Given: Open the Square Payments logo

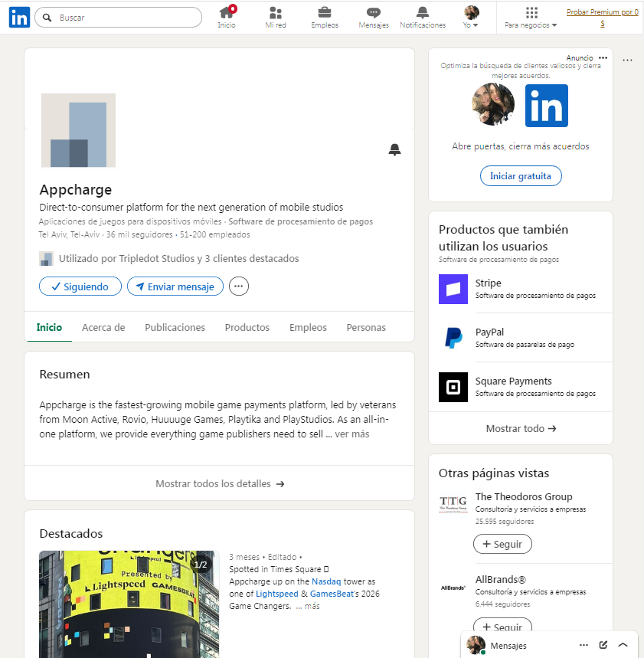Looking at the screenshot, I should [x=453, y=387].
